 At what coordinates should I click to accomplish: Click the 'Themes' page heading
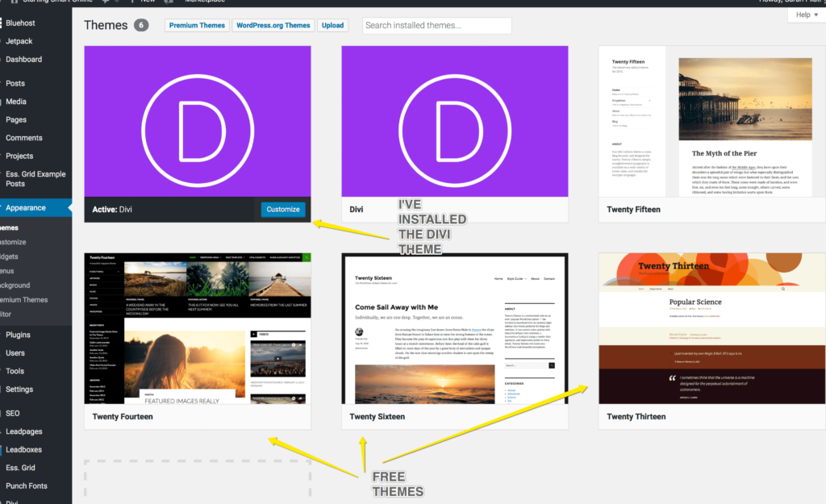click(x=106, y=25)
